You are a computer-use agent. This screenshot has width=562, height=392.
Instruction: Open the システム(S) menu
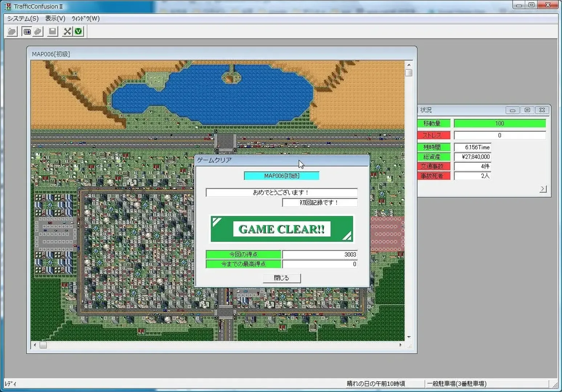click(x=23, y=19)
